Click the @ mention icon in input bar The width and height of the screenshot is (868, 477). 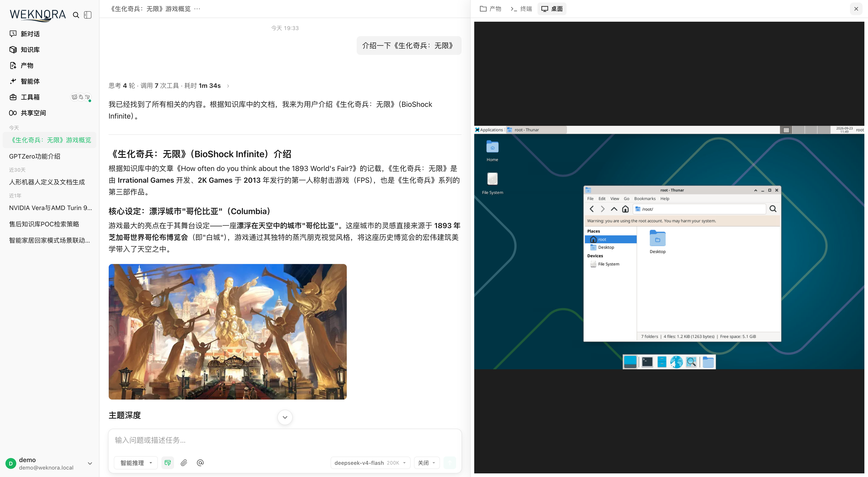click(200, 463)
